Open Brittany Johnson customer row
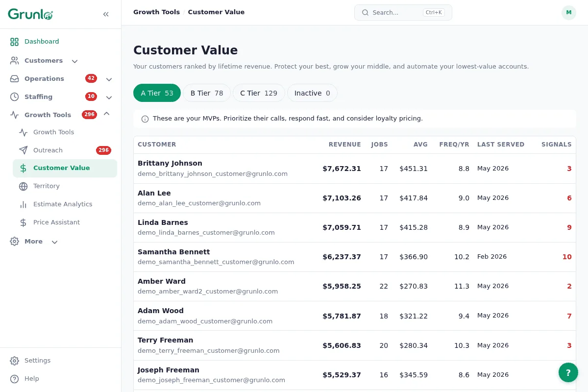588x392 pixels. click(x=355, y=169)
